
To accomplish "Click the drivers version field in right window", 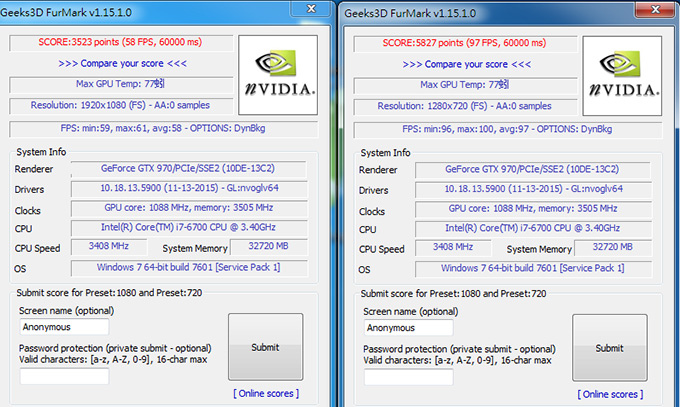I will point(533,190).
